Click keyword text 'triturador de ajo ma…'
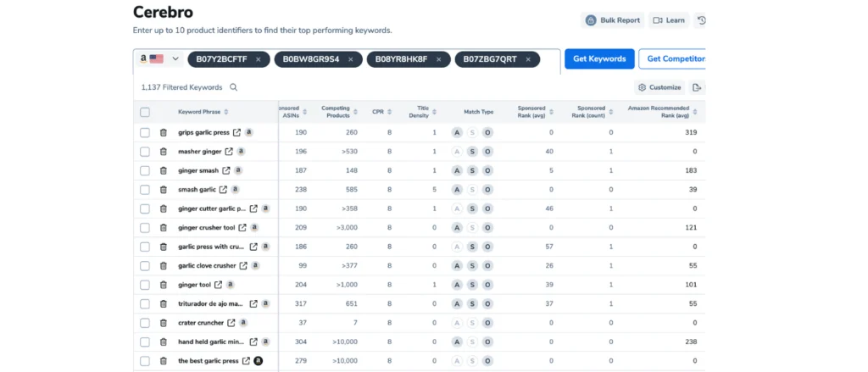The width and height of the screenshot is (868, 372). tap(211, 304)
